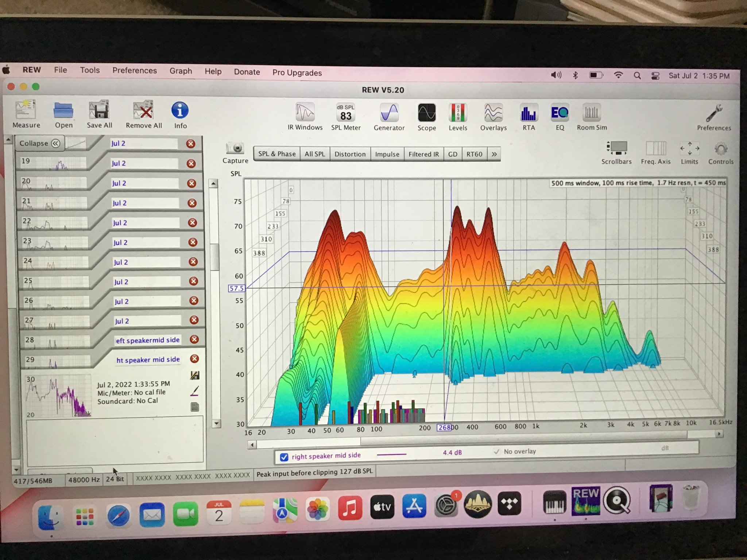This screenshot has height=560, width=747.
Task: Click the trace color line for right speaker
Action: [391, 455]
